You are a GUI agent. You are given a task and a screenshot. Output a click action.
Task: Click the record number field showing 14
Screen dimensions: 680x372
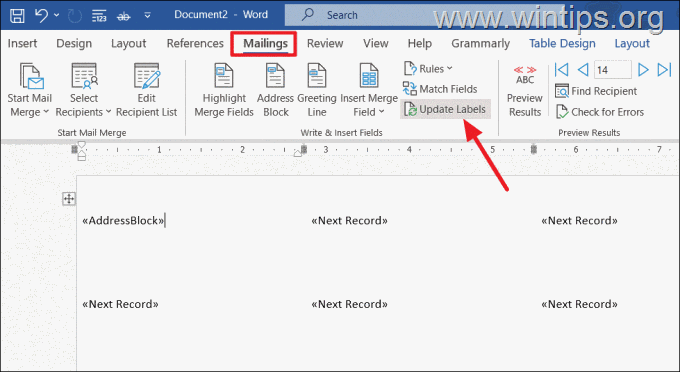[612, 70]
